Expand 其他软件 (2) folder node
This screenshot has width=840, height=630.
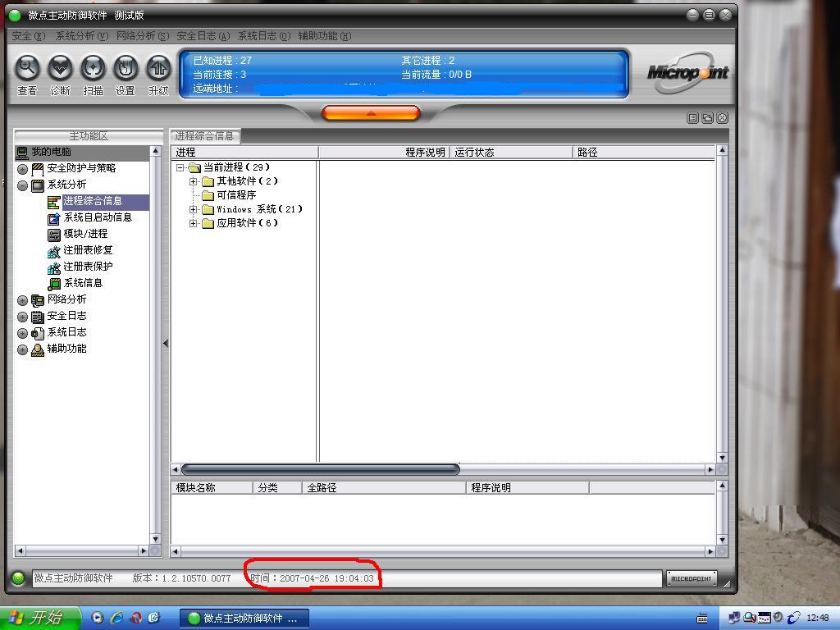[194, 181]
